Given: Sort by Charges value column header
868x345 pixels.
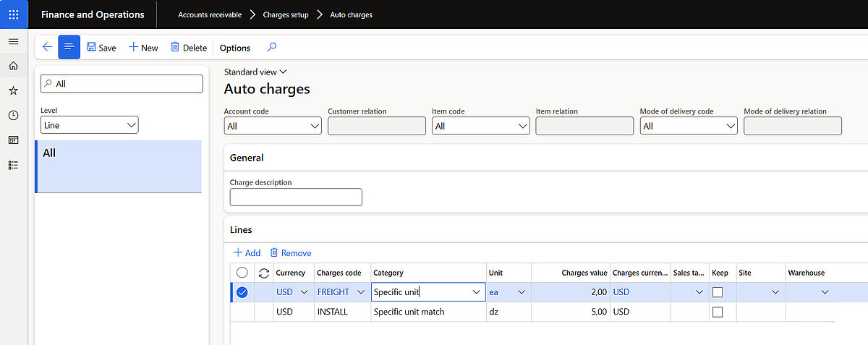Looking at the screenshot, I should coord(584,273).
